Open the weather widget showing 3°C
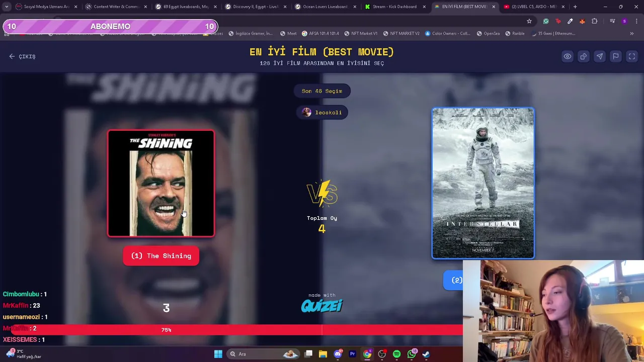 coord(23,354)
